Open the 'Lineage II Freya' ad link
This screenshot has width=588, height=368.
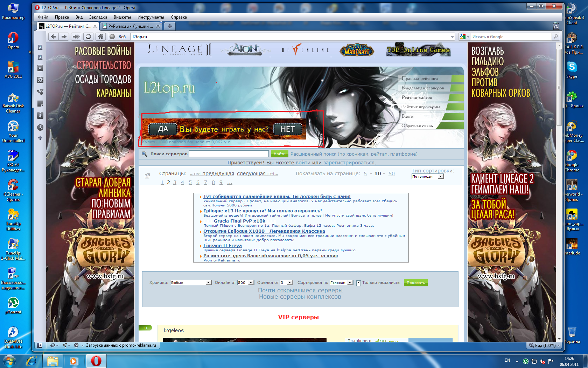223,245
